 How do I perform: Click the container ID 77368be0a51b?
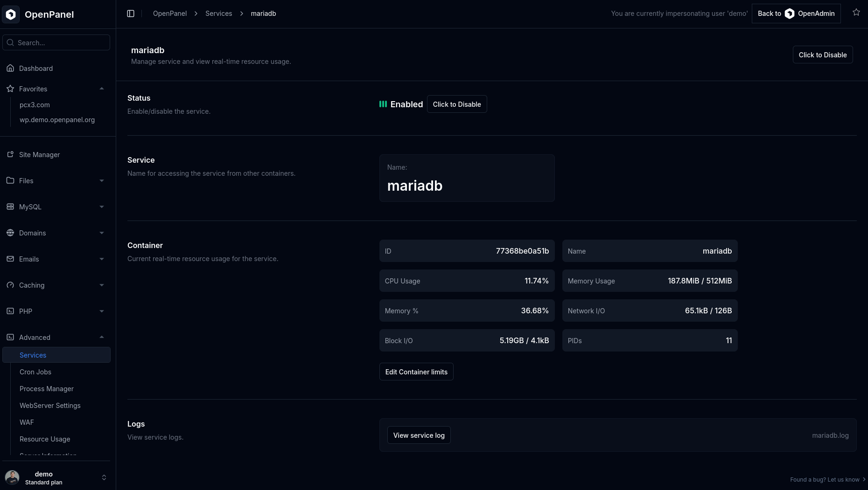pyautogui.click(x=522, y=251)
